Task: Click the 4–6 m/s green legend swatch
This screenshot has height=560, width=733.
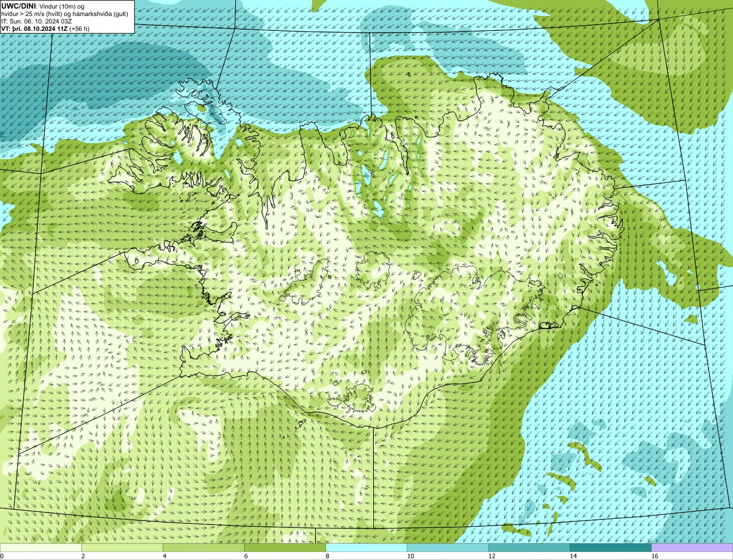Action: coord(204,547)
